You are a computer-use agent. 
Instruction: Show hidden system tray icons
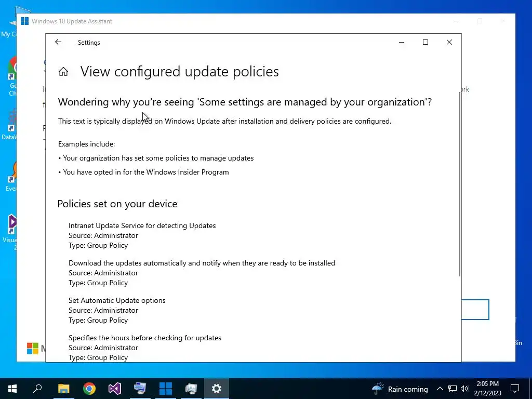[440, 389]
